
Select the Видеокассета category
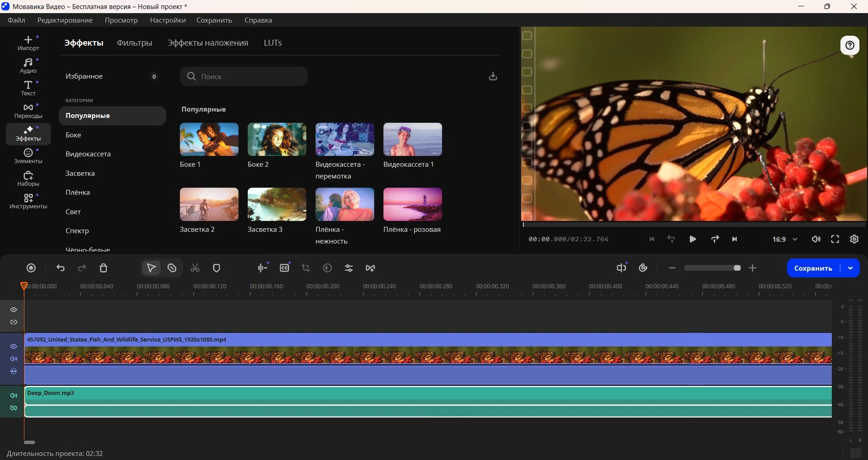click(88, 154)
